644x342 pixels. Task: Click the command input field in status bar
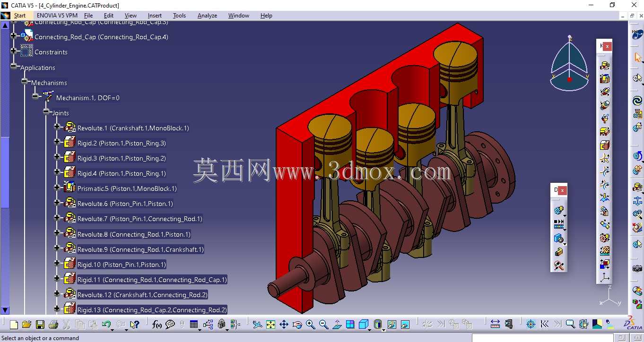(542, 338)
